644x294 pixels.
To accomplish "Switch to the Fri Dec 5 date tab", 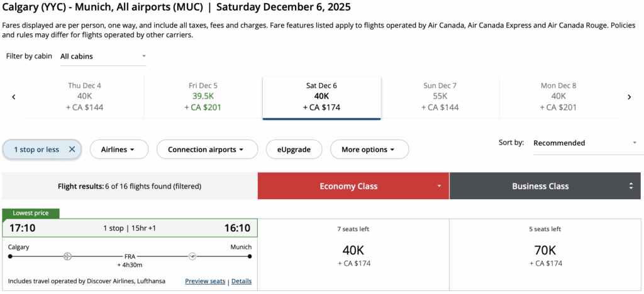I will click(x=203, y=97).
